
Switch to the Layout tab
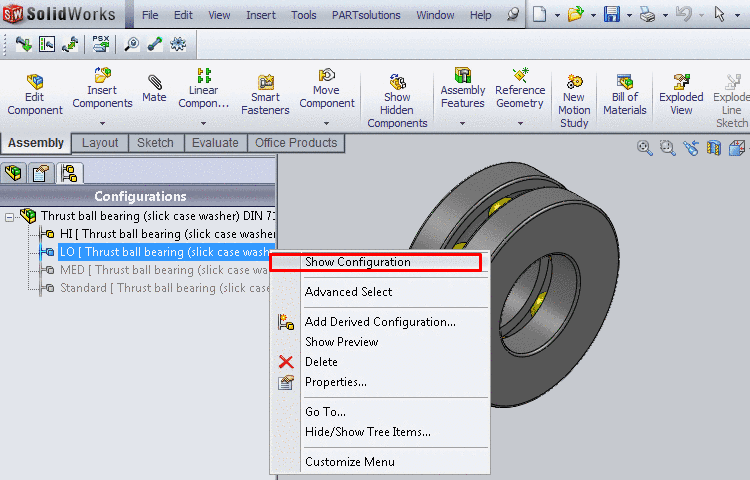pyautogui.click(x=100, y=143)
